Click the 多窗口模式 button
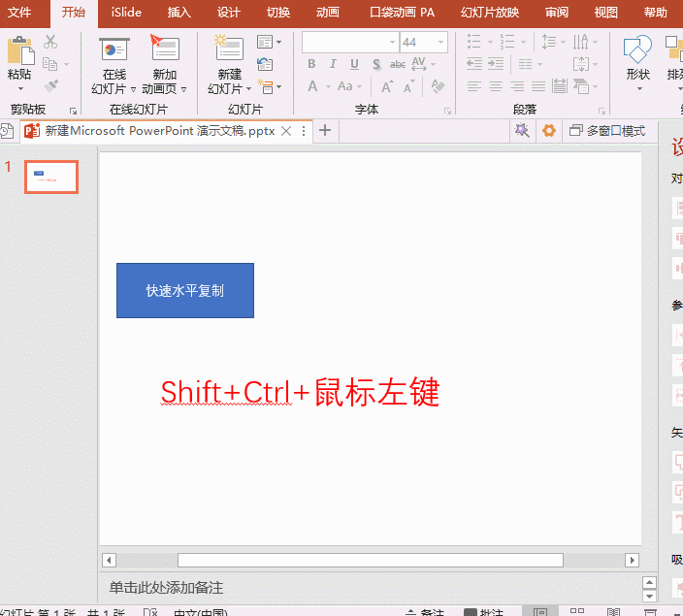The image size is (683, 616). (x=607, y=131)
